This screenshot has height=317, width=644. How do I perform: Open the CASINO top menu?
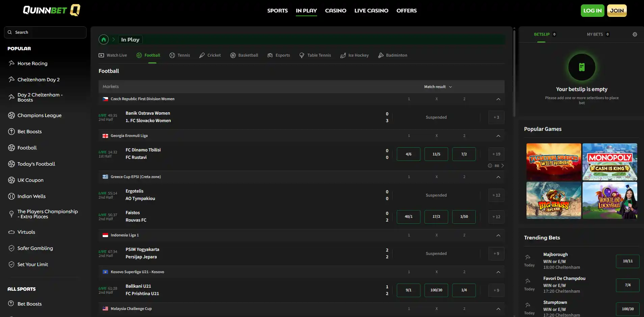point(336,11)
